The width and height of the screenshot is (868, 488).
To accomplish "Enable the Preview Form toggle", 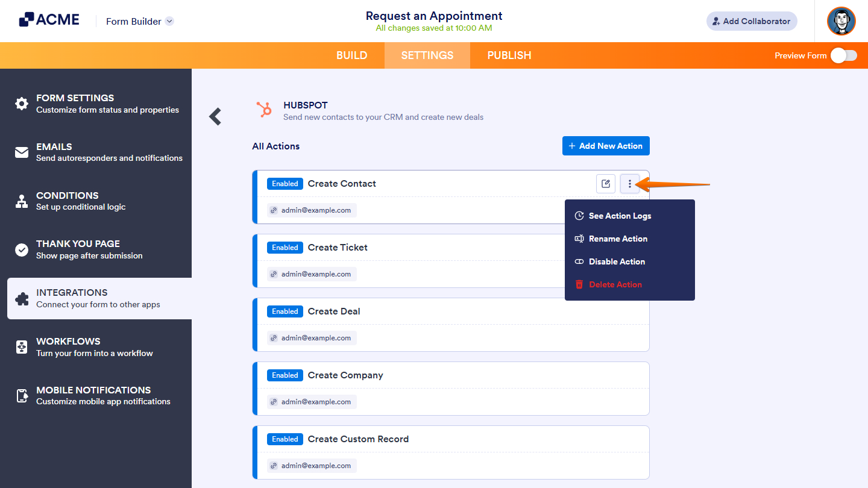I will click(x=843, y=55).
